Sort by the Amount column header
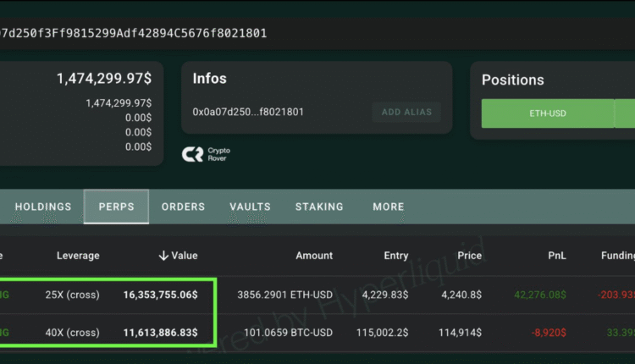The width and height of the screenshot is (635, 364). point(314,256)
